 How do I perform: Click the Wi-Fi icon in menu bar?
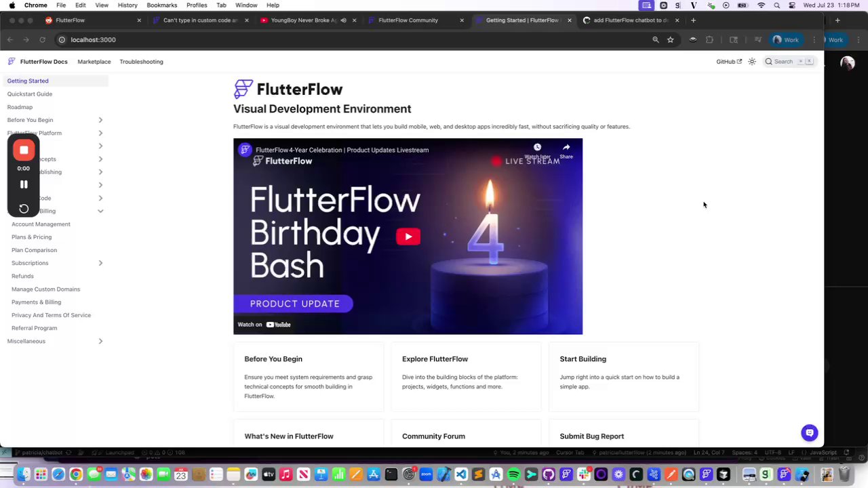(x=761, y=5)
